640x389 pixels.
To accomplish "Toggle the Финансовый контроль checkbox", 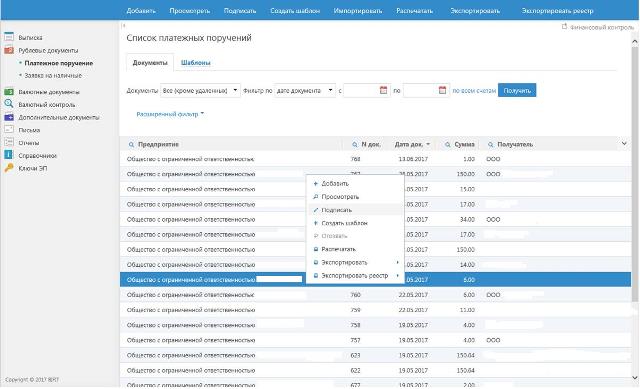I will 564,27.
